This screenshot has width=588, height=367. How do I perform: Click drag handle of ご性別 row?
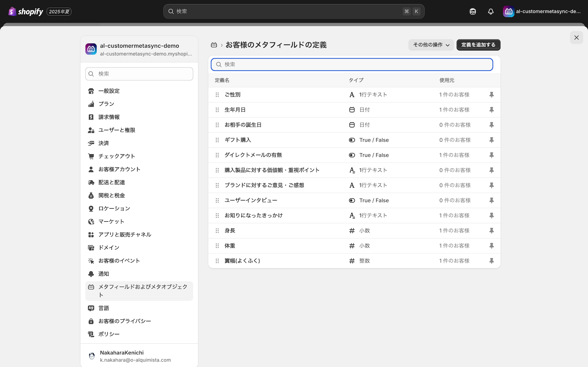217,95
